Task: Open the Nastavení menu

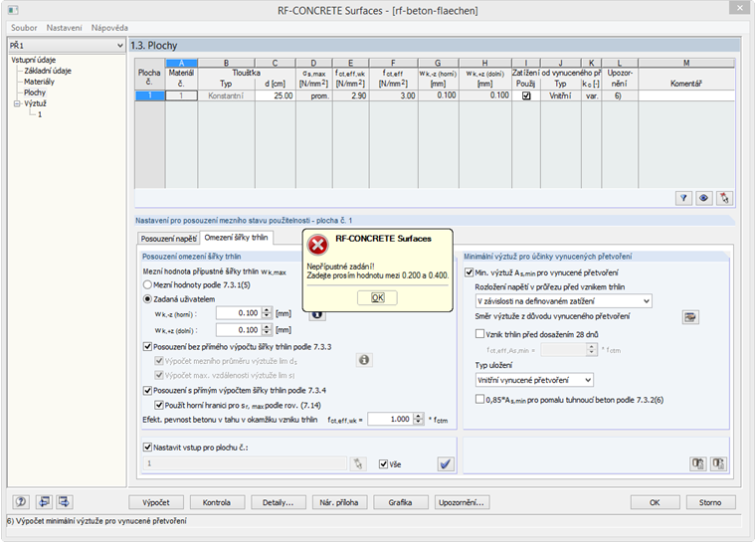Action: click(x=64, y=28)
